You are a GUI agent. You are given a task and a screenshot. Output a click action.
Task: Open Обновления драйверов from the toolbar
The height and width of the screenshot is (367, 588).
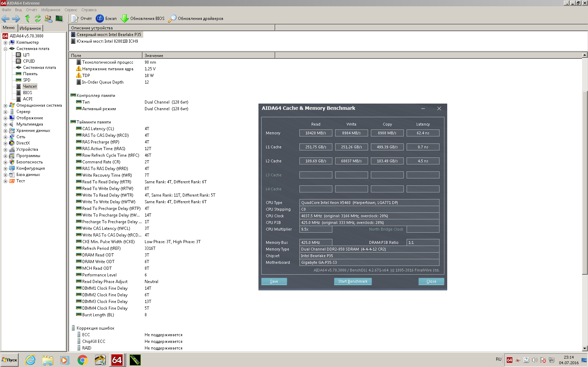pyautogui.click(x=196, y=19)
